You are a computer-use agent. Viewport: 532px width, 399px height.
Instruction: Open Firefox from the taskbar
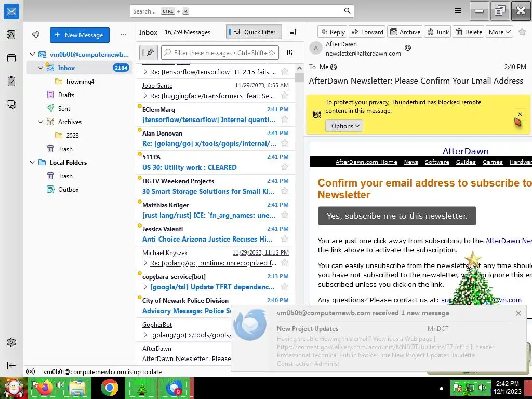[46, 388]
